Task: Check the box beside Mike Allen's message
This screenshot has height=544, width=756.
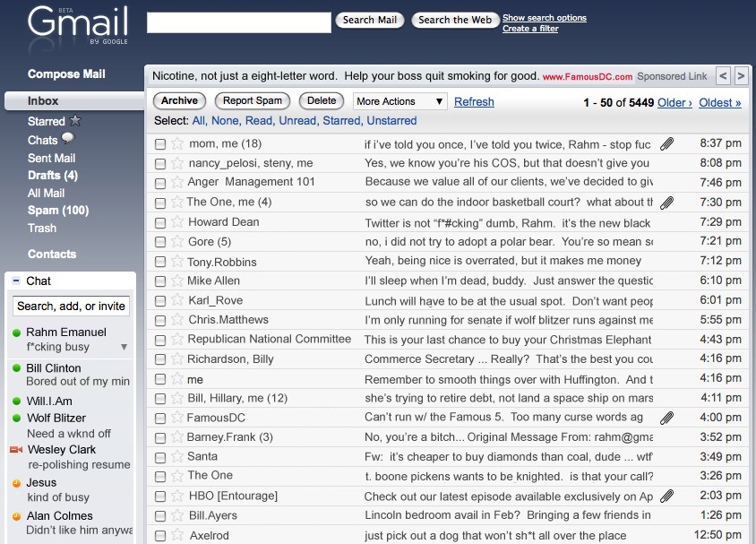Action: [160, 281]
